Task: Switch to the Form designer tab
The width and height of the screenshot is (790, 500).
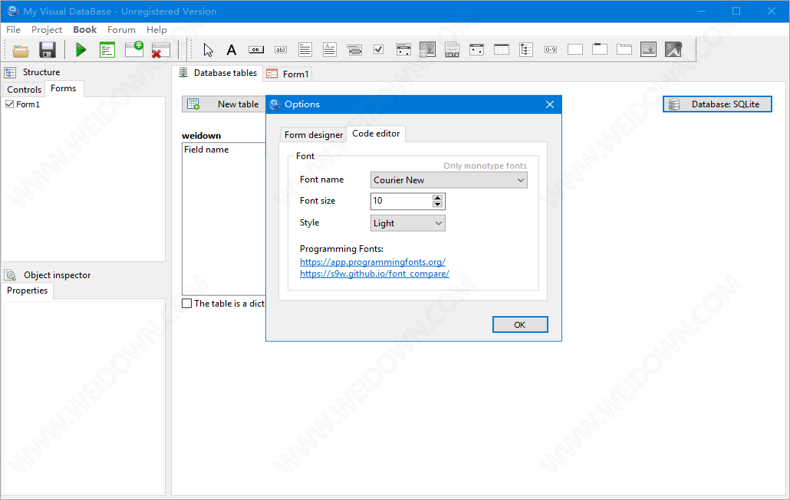Action: coord(313,135)
